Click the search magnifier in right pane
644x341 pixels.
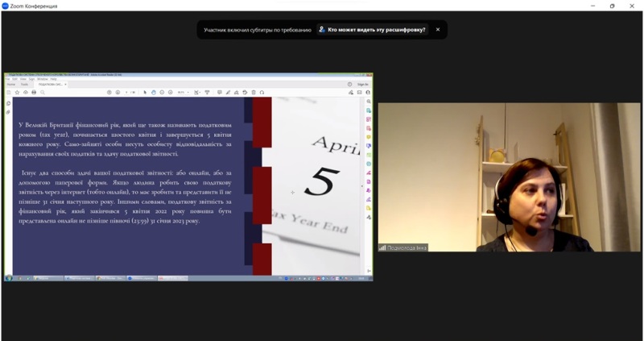click(369, 102)
